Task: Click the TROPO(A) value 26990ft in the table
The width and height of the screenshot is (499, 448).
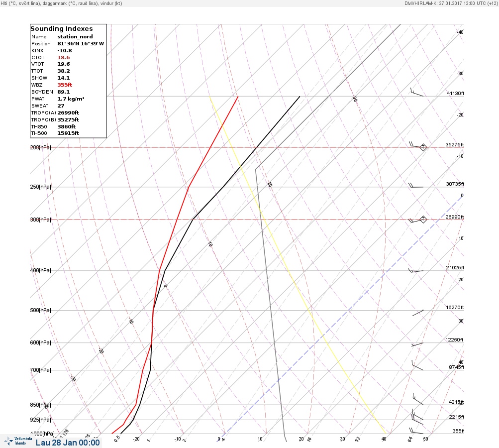Action: [x=68, y=112]
